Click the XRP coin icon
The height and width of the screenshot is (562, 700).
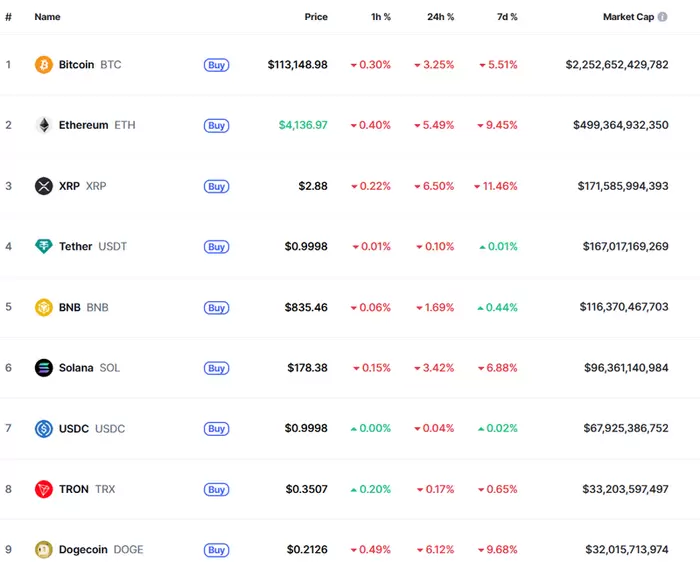pyautogui.click(x=44, y=186)
